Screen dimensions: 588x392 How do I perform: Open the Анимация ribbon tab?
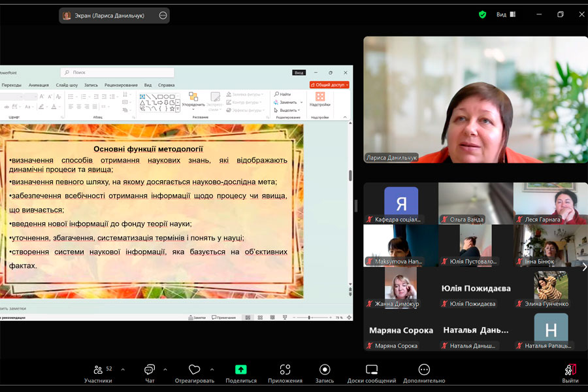pyautogui.click(x=39, y=85)
